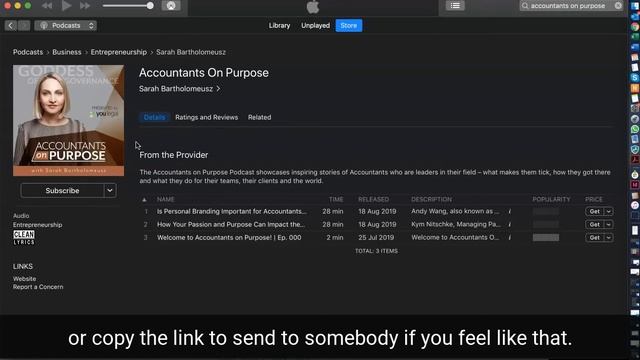Sort episodes by the NAME column
The height and width of the screenshot is (360, 640).
(166, 200)
